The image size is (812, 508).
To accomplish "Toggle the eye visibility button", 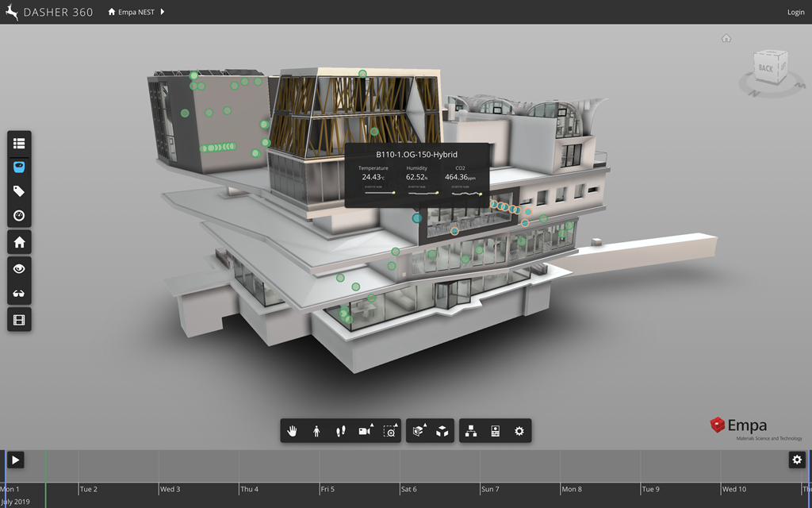I will point(19,269).
